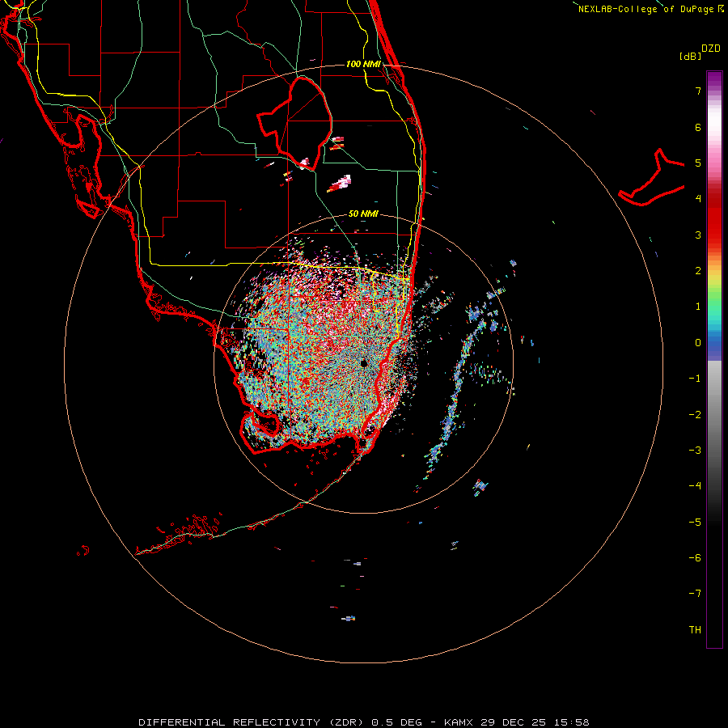This screenshot has width=728, height=728.
Task: Click the 6 value on color scale
Action: point(698,127)
